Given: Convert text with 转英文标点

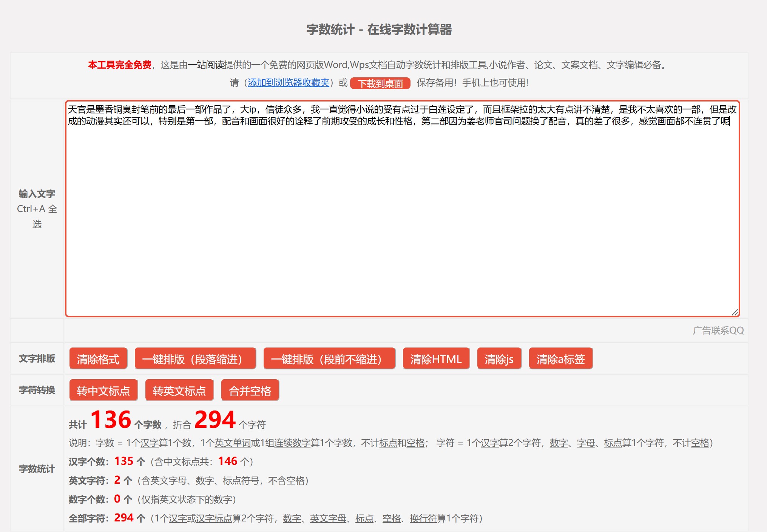Looking at the screenshot, I should [179, 391].
